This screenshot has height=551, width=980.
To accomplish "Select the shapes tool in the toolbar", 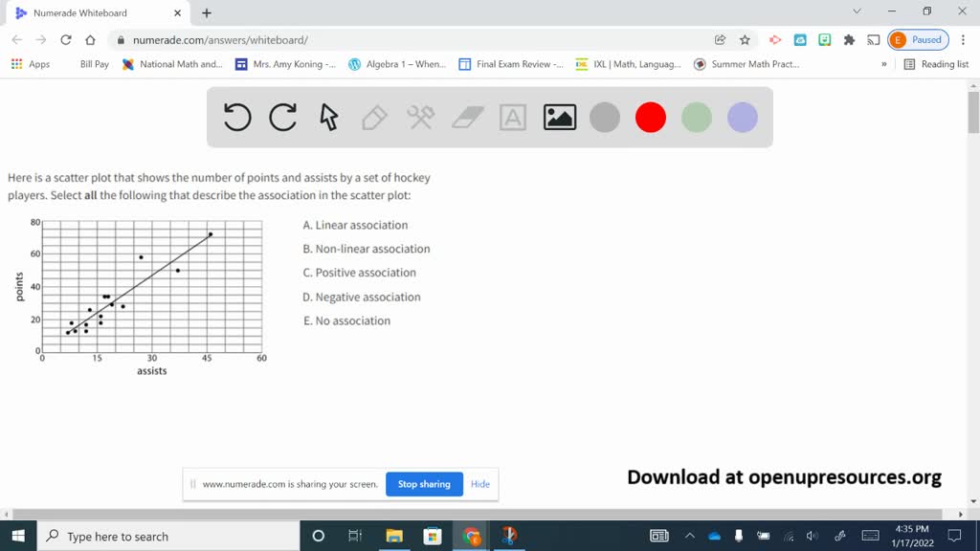I will tap(420, 117).
